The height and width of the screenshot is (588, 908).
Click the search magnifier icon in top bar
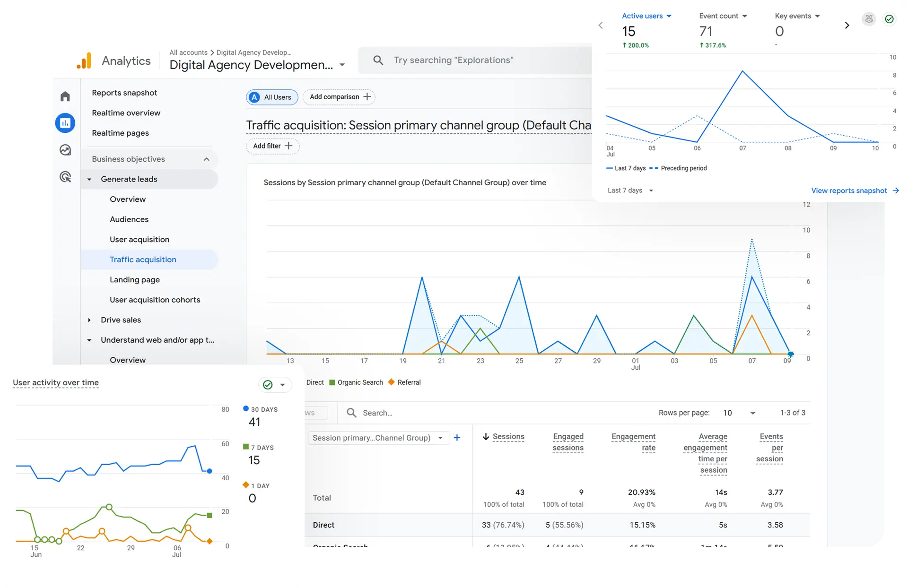(378, 60)
